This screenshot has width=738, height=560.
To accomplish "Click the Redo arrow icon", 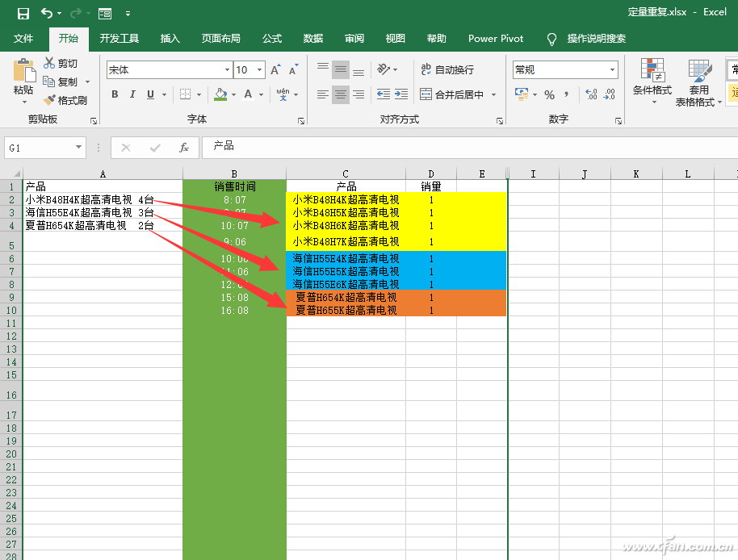I will click(75, 13).
